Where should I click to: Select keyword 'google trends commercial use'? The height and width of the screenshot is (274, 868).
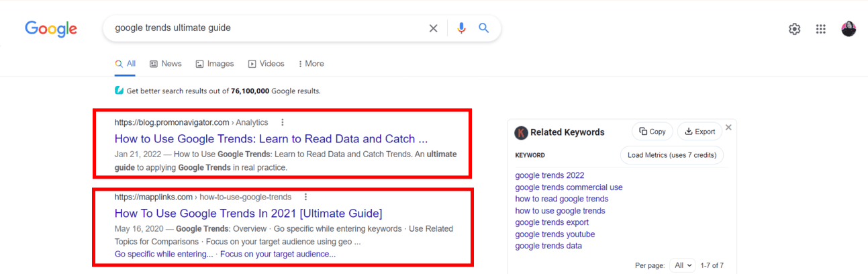tap(569, 187)
